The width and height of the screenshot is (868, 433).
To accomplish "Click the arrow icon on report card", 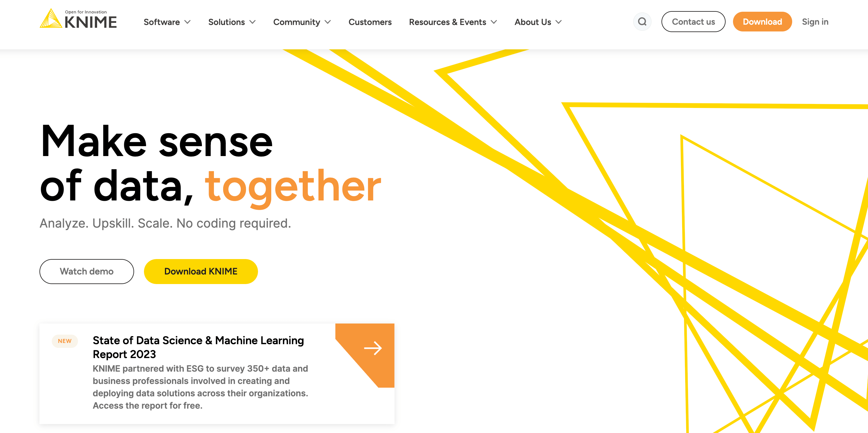I will (373, 348).
